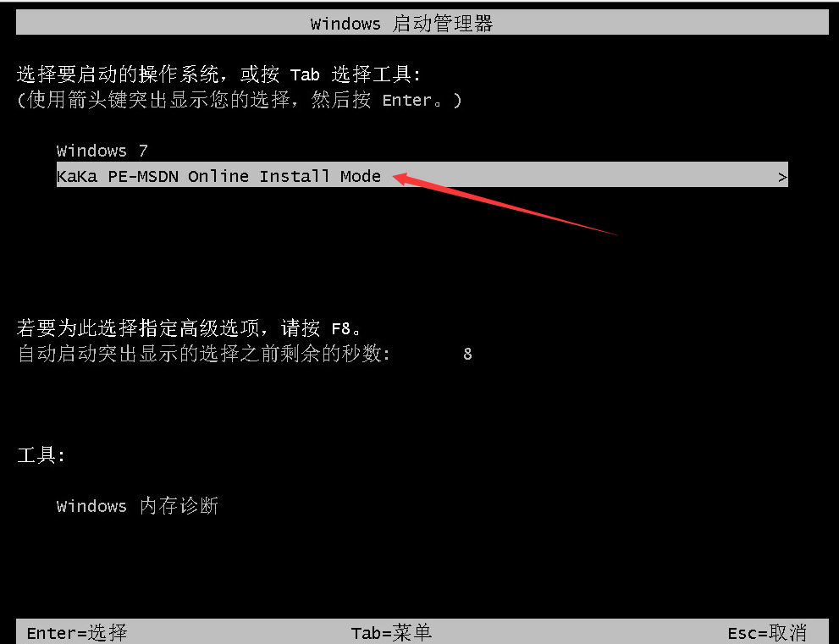This screenshot has height=644, width=839.
Task: Click the F8 key text for advanced options
Action: (x=341, y=328)
